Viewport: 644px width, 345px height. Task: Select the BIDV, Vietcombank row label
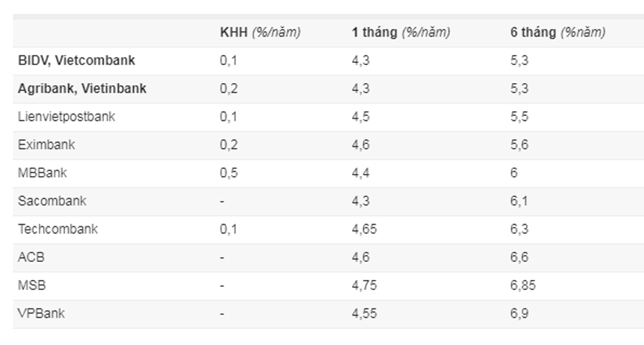[x=77, y=61]
